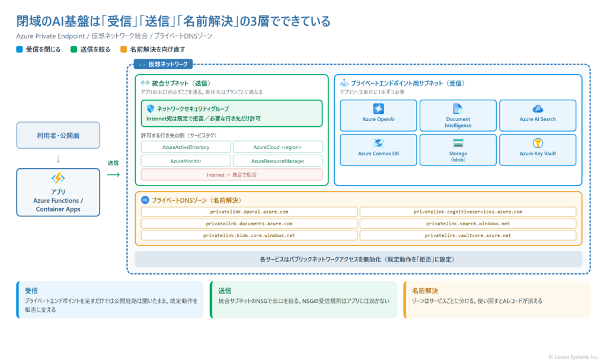This screenshot has height=364, width=607.
Task: Click the private endpoint subnet icon
Action: click(344, 83)
